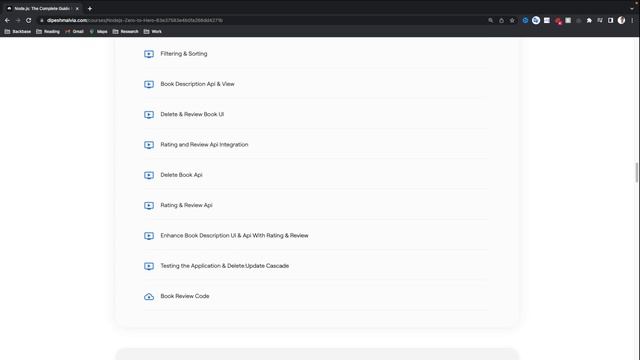Image resolution: width=640 pixels, height=360 pixels.
Task: Open the Reading bookmarks folder
Action: [48, 31]
